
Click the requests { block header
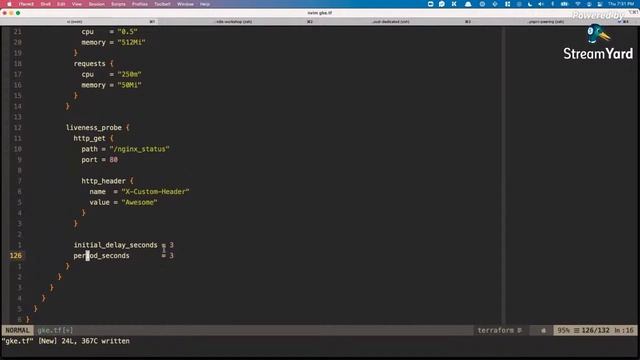click(93, 64)
